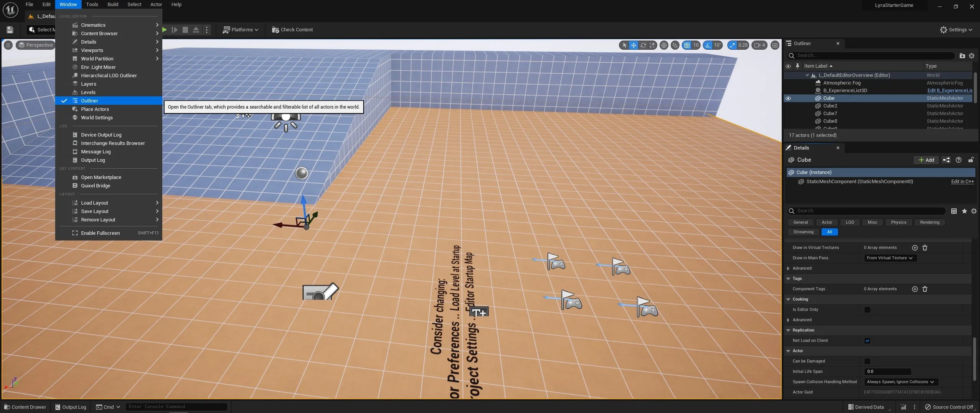Select the Move tool in viewport toolbar

point(634,45)
